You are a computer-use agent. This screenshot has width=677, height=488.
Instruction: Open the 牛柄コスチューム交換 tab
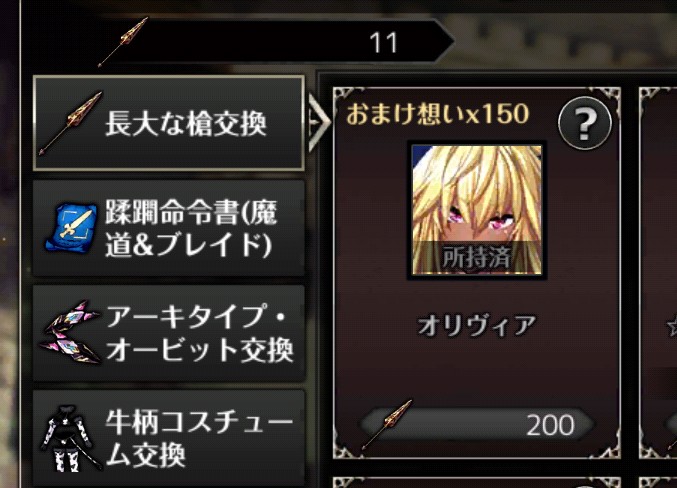pos(169,438)
